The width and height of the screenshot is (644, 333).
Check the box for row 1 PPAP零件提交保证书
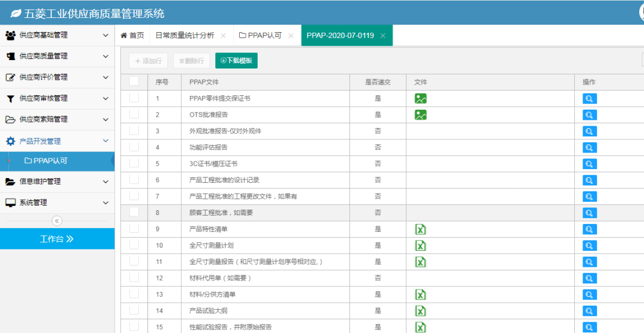[134, 98]
